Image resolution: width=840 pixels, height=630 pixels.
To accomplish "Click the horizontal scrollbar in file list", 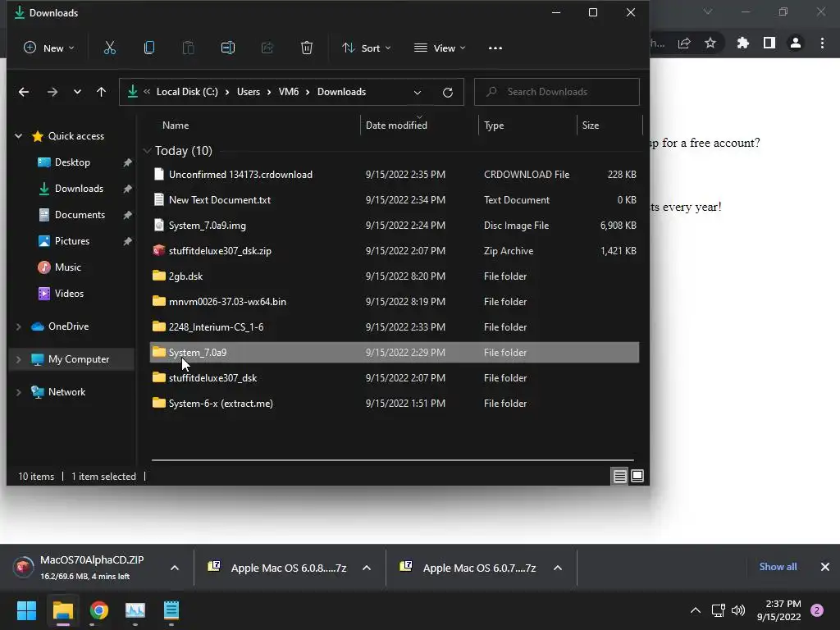I will tap(393, 460).
